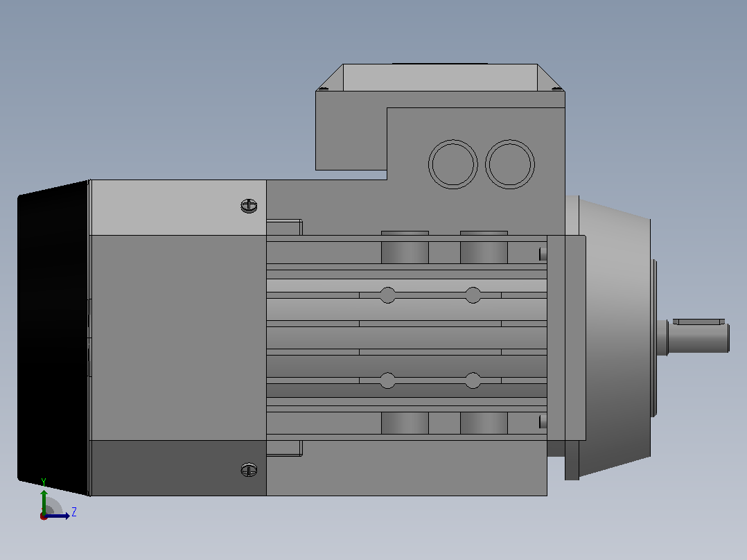The image size is (747, 560).
Task: Pick the top-right screw on terminal box lid
Action: [x=556, y=88]
